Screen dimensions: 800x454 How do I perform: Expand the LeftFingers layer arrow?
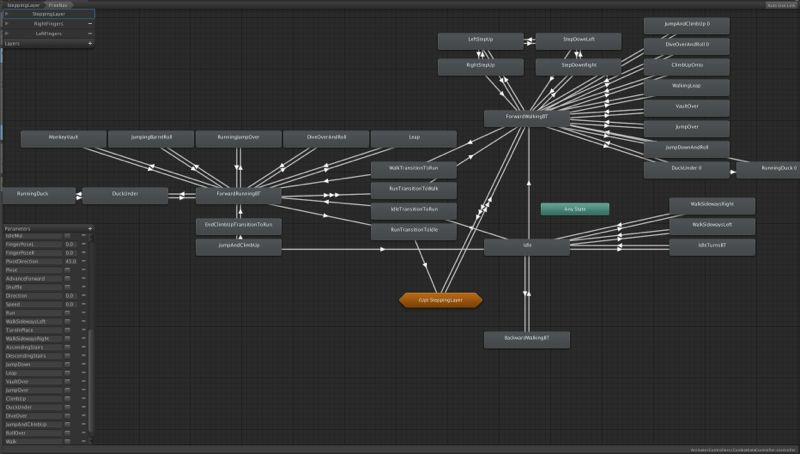pos(7,34)
